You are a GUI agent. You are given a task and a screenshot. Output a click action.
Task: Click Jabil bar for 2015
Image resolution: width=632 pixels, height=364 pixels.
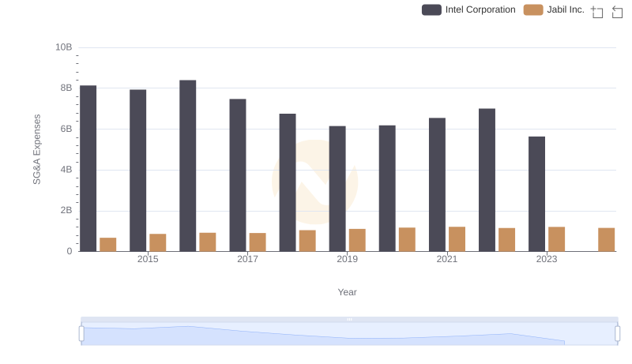pos(157,243)
